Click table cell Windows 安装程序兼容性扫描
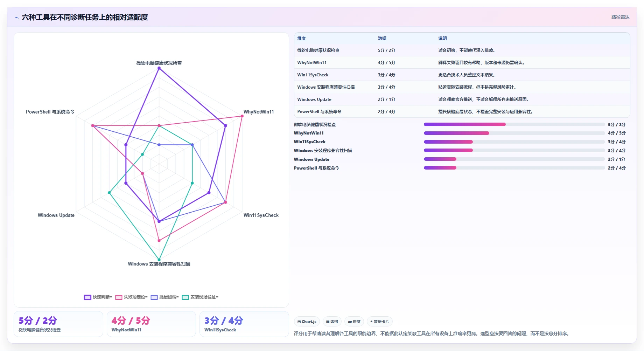The width and height of the screenshot is (644, 351). point(326,87)
